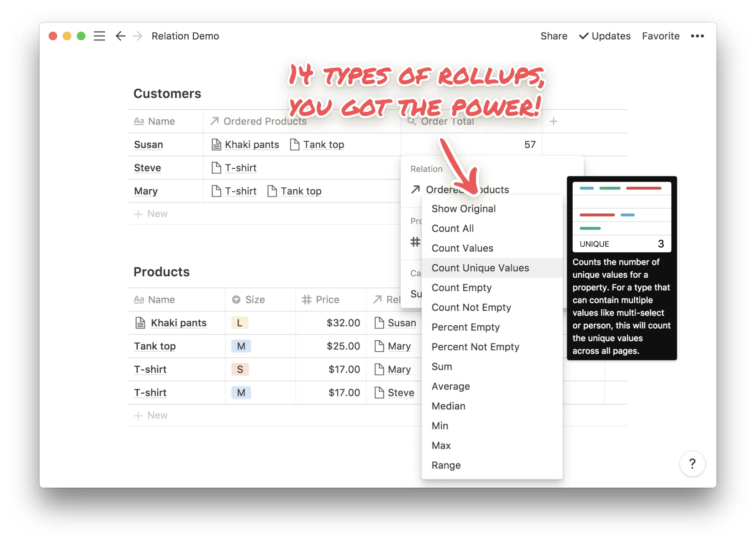Choose Sum from the rollup menu
Screen dimensions: 756x544
pyautogui.click(x=442, y=366)
